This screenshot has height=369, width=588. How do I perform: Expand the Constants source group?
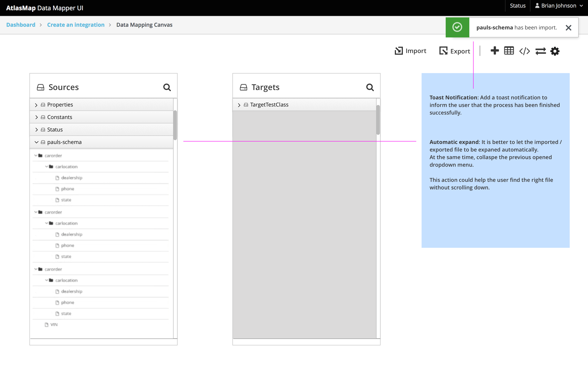point(36,117)
